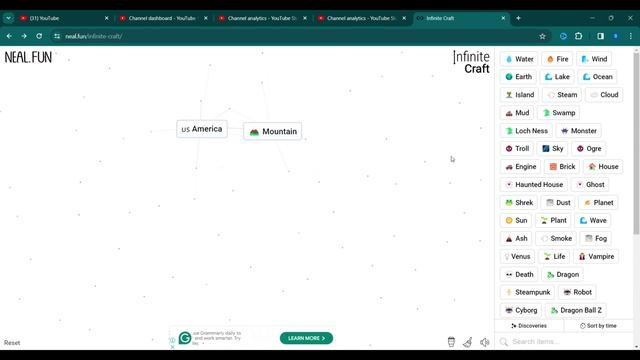Select the Plant element

tap(553, 220)
